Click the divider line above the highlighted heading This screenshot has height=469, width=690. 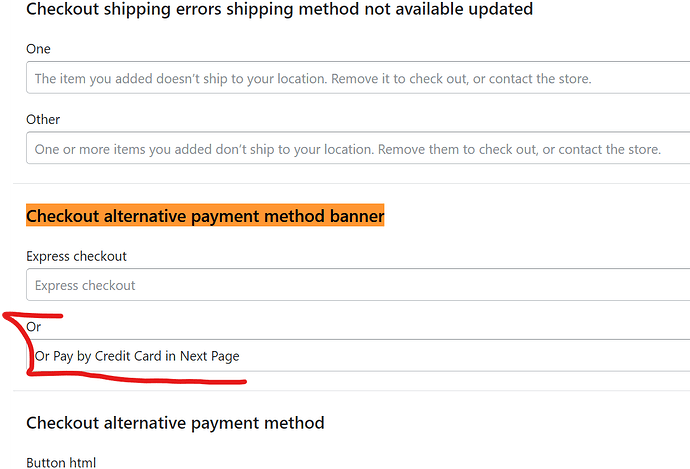click(350, 183)
